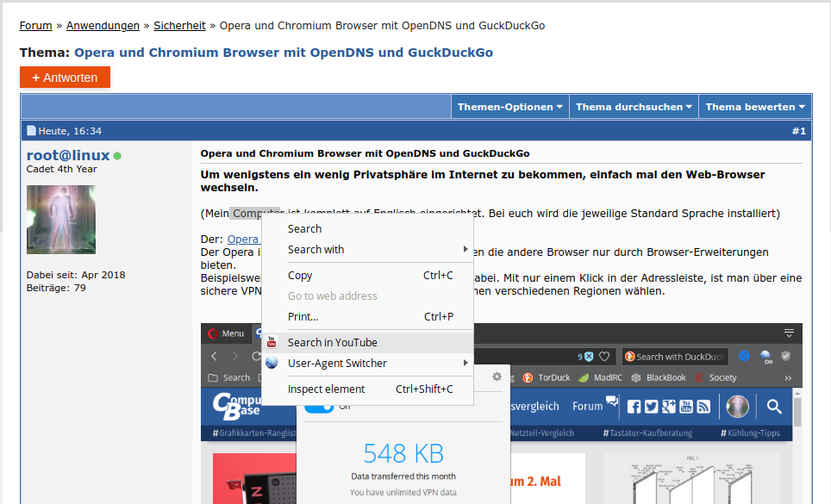831x504 pixels.
Task: Select Search in YouTube menu entry
Action: [x=368, y=343]
